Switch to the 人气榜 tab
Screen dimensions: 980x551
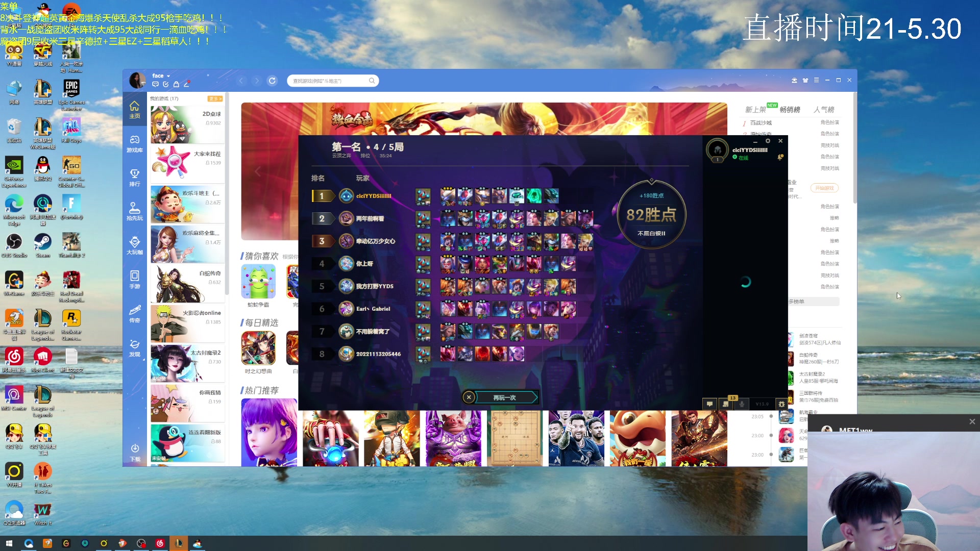824,110
